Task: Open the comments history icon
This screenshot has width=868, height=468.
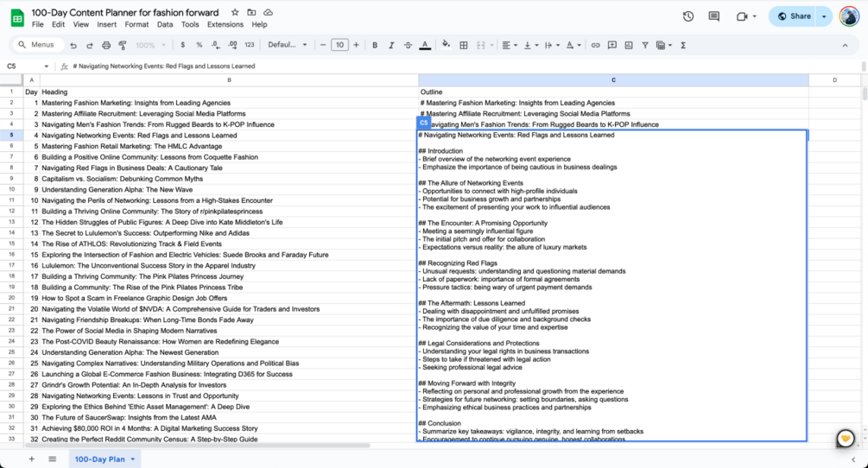Action: pos(714,16)
